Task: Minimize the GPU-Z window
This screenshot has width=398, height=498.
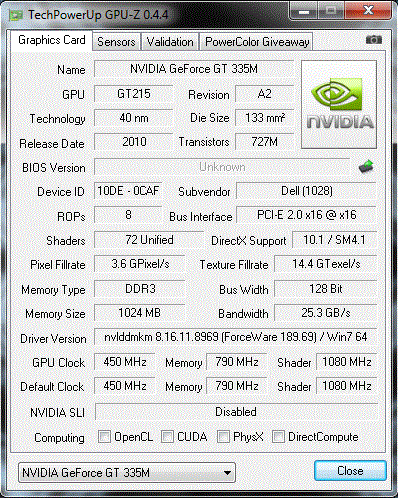Action: (x=303, y=12)
